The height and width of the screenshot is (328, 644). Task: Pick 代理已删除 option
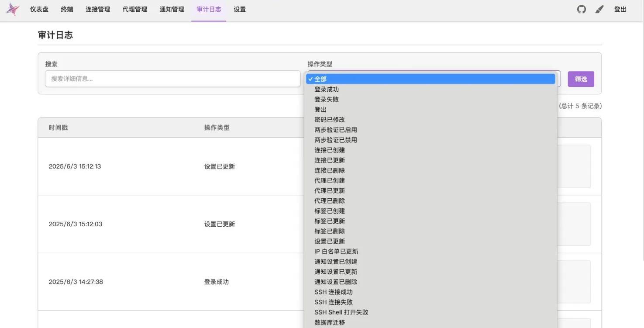coord(430,201)
